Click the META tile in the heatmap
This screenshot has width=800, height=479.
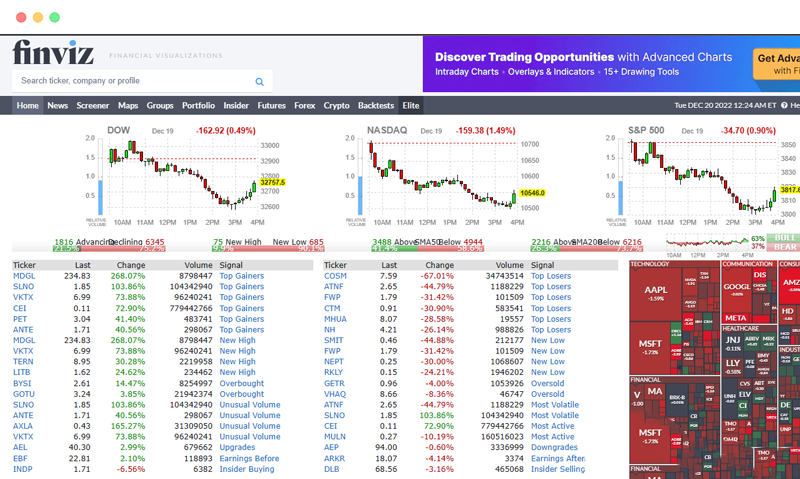point(735,317)
